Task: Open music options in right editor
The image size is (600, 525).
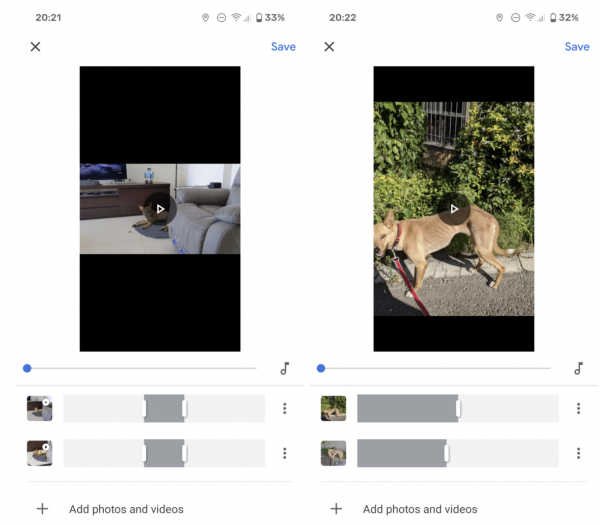Action: pos(578,368)
